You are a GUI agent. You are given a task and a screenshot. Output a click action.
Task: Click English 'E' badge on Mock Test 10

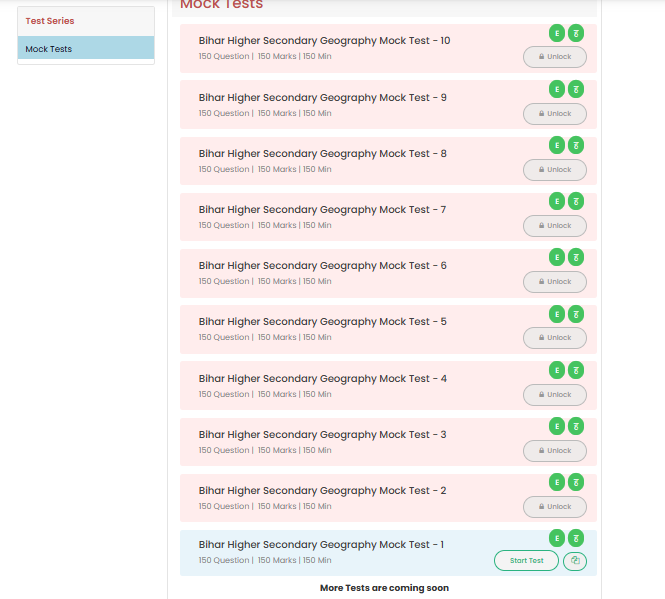(557, 33)
